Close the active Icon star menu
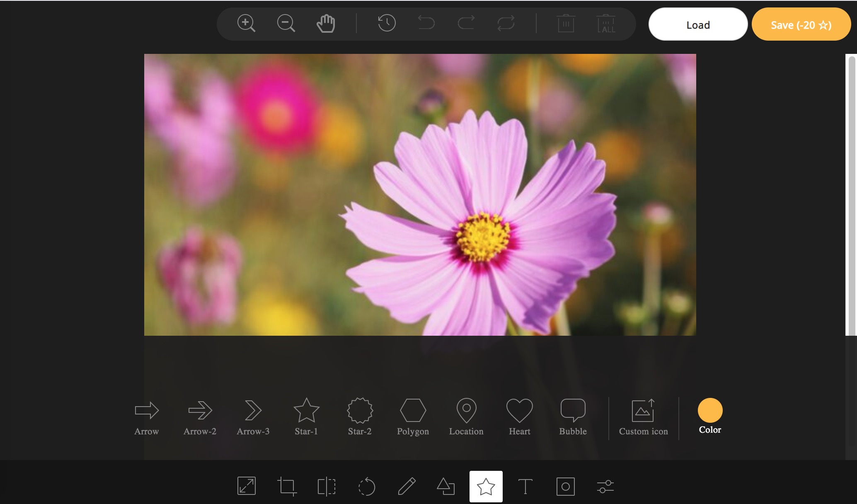This screenshot has width=857, height=504. tap(486, 487)
